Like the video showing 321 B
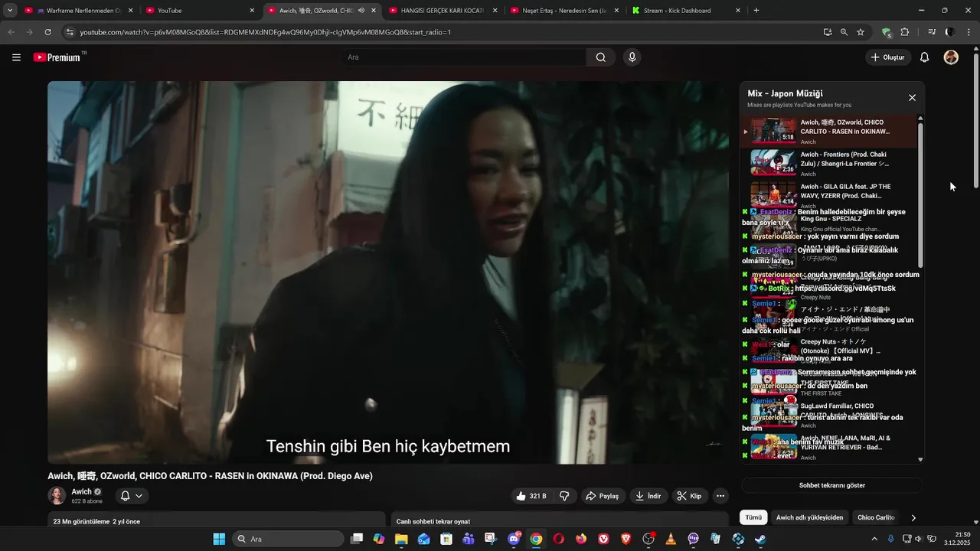980x551 pixels. pyautogui.click(x=531, y=496)
